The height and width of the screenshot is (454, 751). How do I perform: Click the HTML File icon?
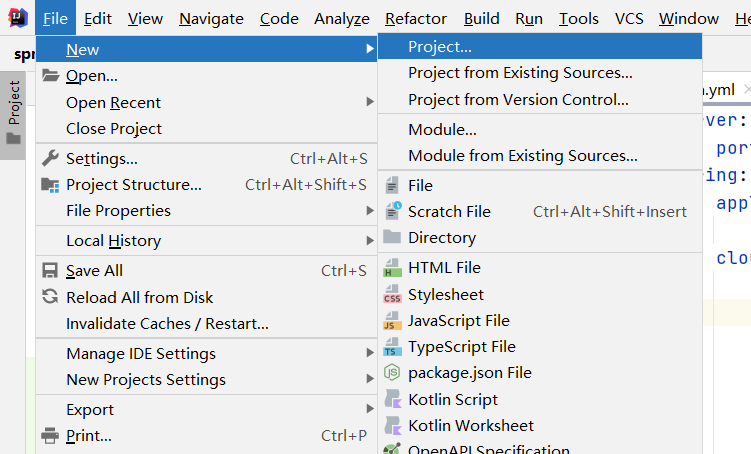coord(392,268)
